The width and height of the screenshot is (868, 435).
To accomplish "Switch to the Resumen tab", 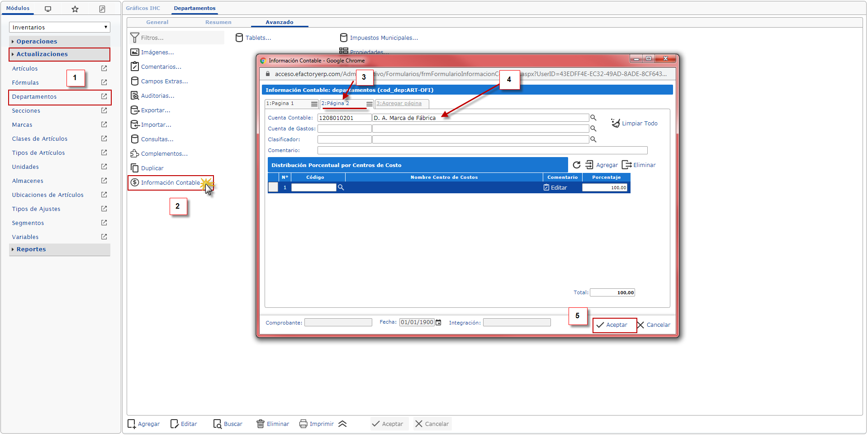I will 218,22.
